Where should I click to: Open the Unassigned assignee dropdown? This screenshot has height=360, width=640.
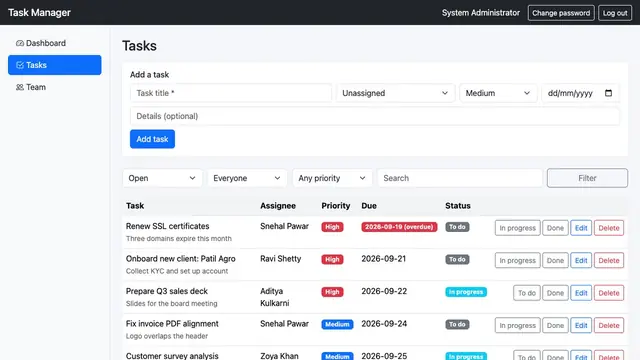(x=395, y=93)
